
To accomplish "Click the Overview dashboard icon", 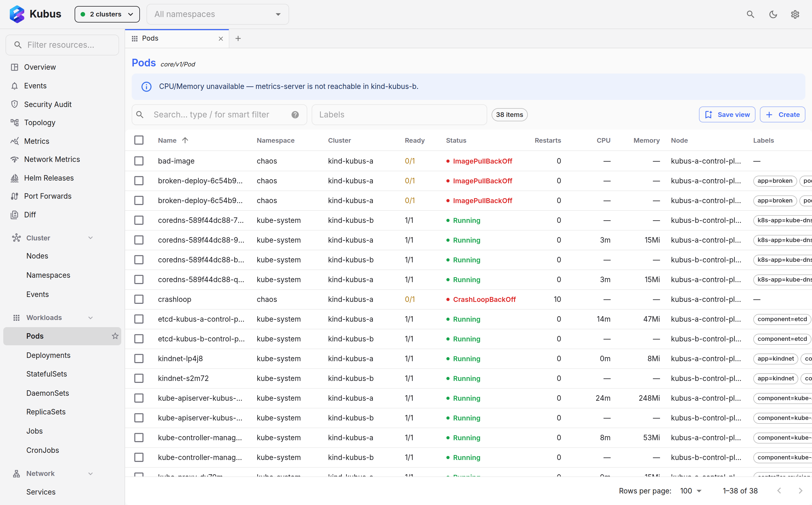I will coord(14,67).
